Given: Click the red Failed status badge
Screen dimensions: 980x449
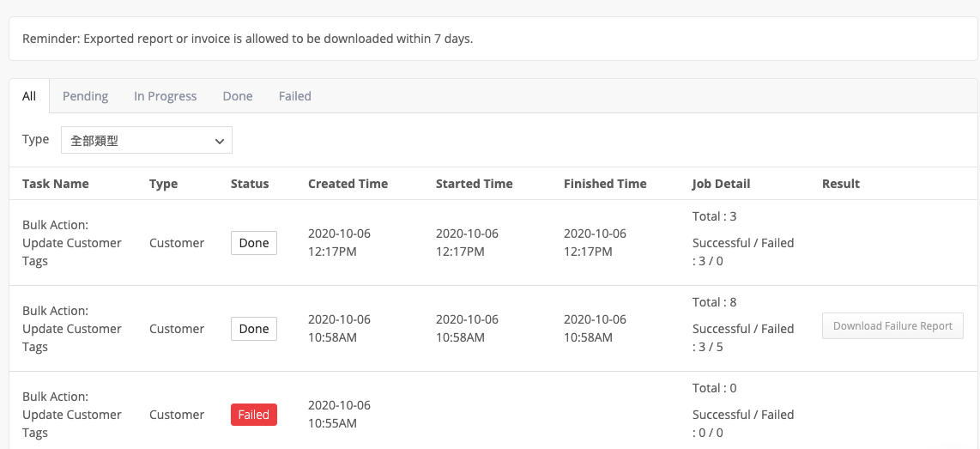Looking at the screenshot, I should 254,415.
